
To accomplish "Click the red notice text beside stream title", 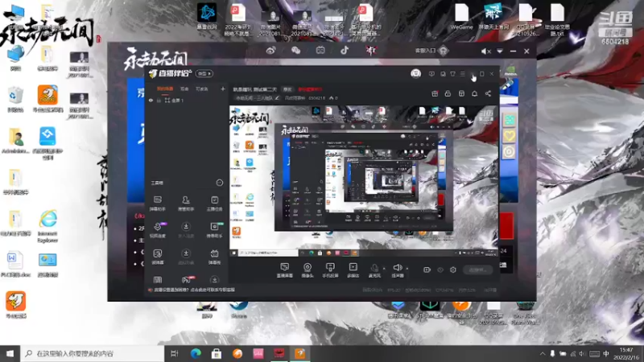I will tap(310, 89).
